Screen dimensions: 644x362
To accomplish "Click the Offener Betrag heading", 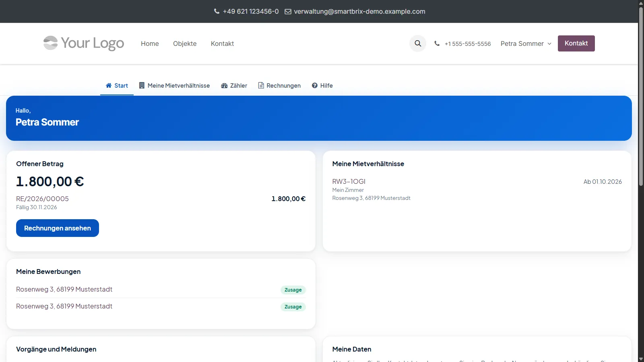I will [40, 164].
